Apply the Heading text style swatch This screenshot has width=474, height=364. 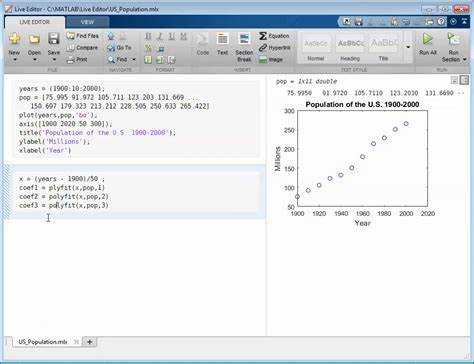tap(350, 47)
